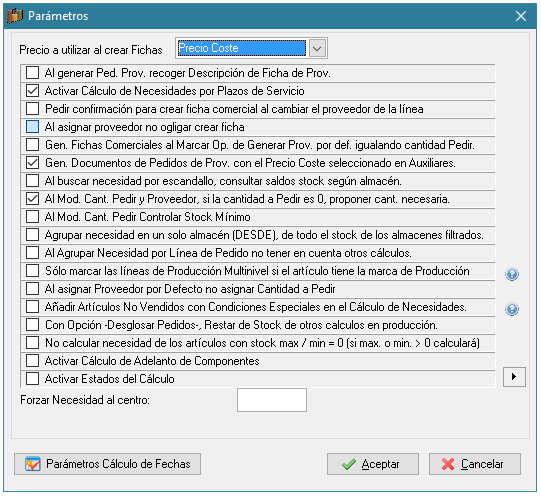Close the Parámetros dialog window

(x=521, y=16)
